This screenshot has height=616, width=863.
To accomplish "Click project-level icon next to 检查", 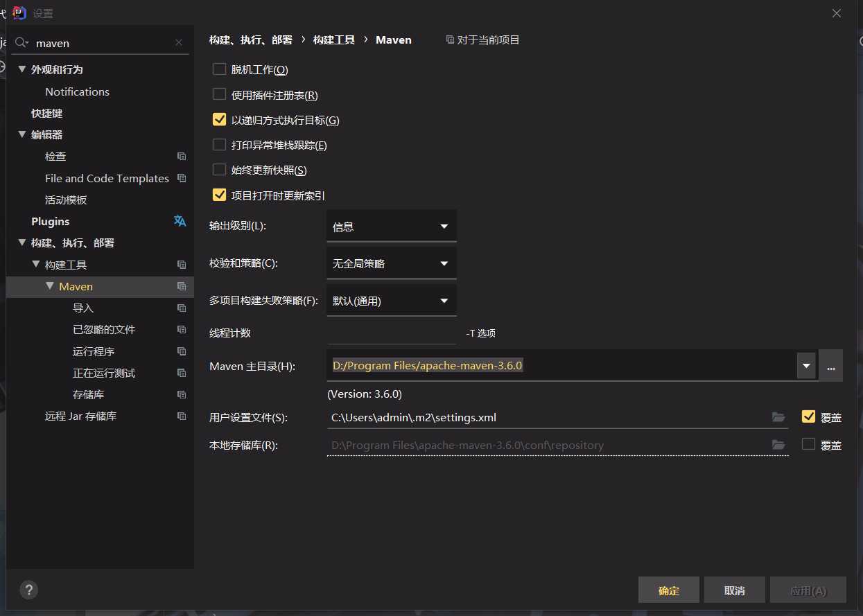I will [x=182, y=157].
